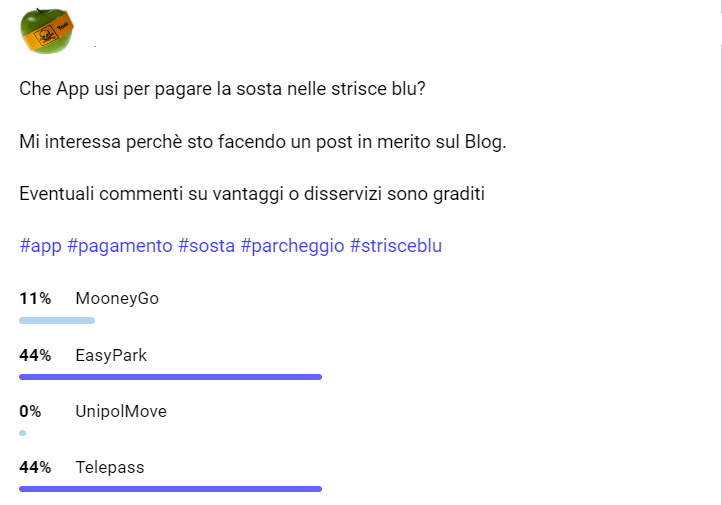Click the poll question about strisce blu

click(x=222, y=89)
